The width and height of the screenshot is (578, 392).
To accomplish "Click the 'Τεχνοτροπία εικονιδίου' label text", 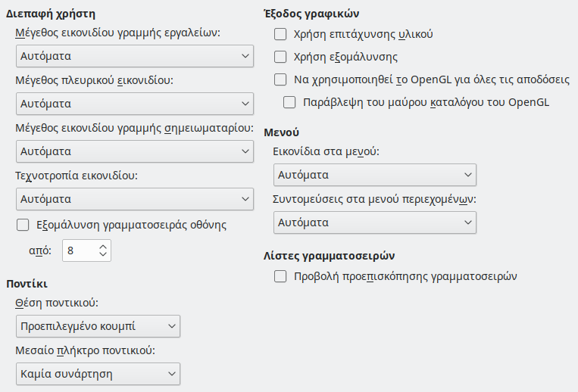I will click(x=76, y=175).
